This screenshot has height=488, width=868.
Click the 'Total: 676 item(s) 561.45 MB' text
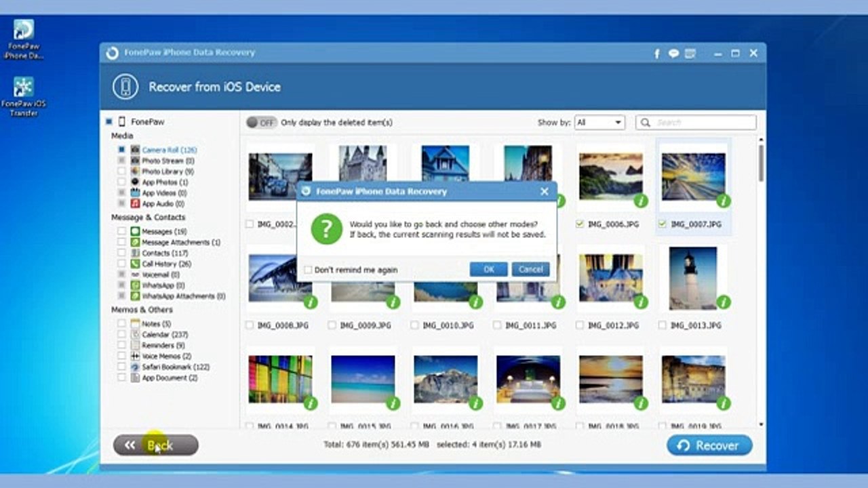(x=376, y=445)
